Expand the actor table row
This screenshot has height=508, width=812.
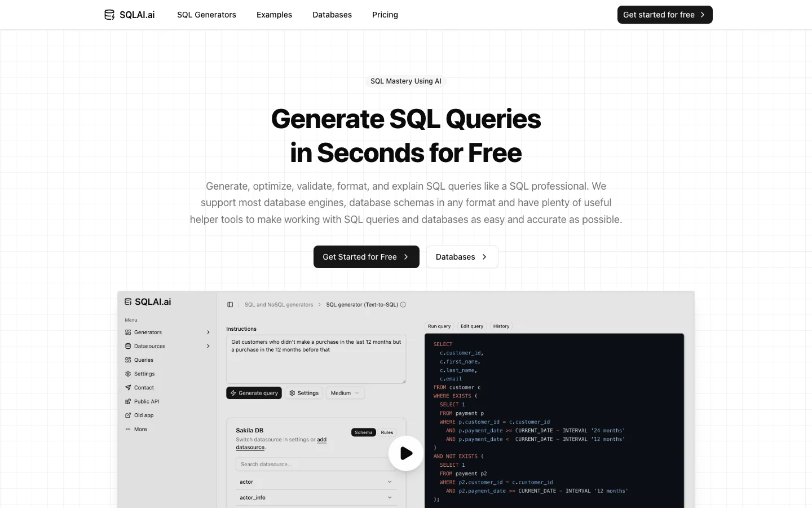tap(316, 482)
